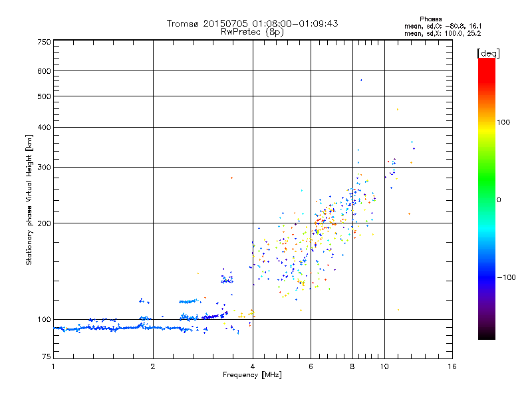Viewport: 532px width, 399px height.
Task: Click y-axis tick label '75'
Action: [47, 356]
